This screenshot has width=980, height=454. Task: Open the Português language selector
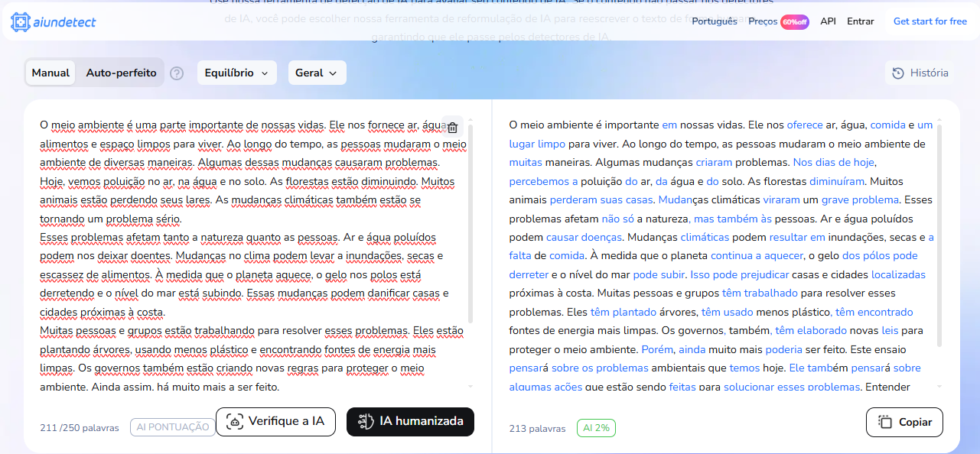point(714,21)
